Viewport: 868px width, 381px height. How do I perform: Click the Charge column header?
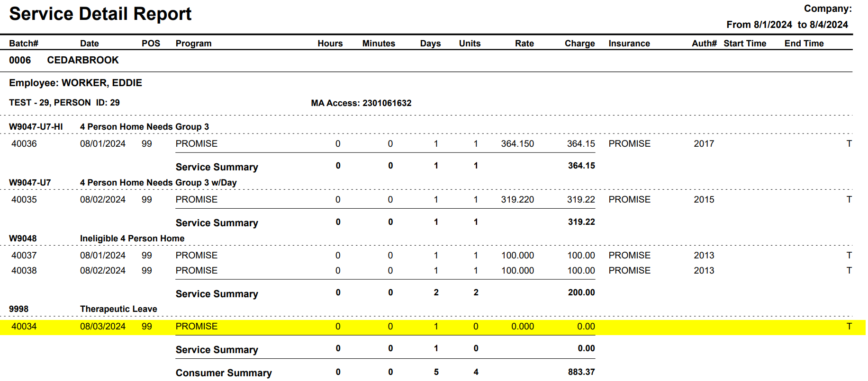579,44
